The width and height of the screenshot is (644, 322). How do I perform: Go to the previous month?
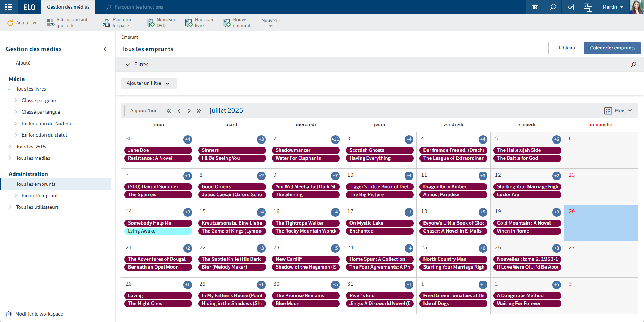(179, 111)
